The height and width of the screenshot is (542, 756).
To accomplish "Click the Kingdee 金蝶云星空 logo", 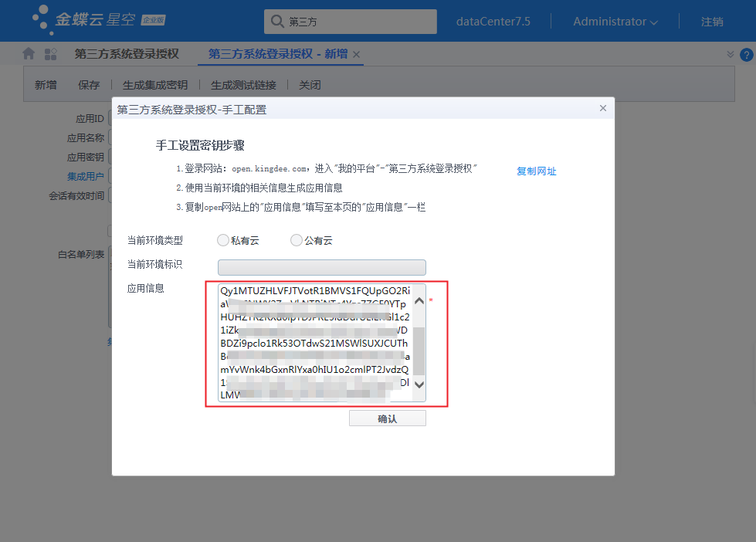I will 98,21.
